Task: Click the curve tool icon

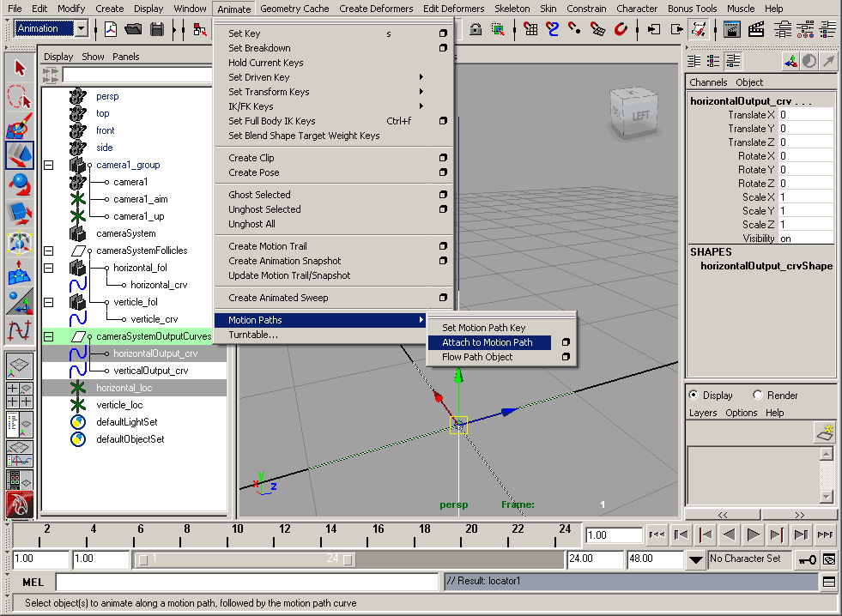Action: 20,330
